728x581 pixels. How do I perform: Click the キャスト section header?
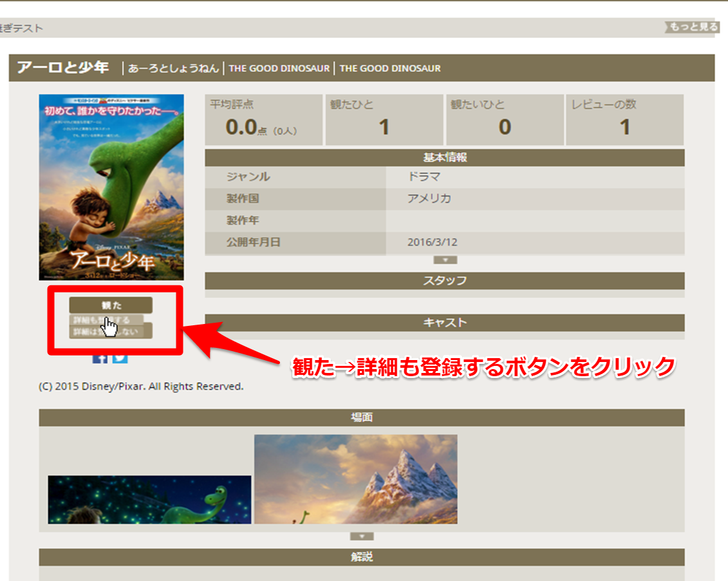click(444, 323)
